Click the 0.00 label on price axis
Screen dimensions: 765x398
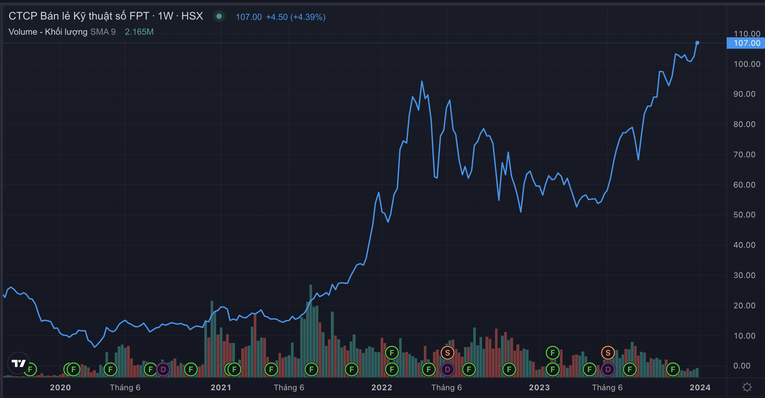742,365
